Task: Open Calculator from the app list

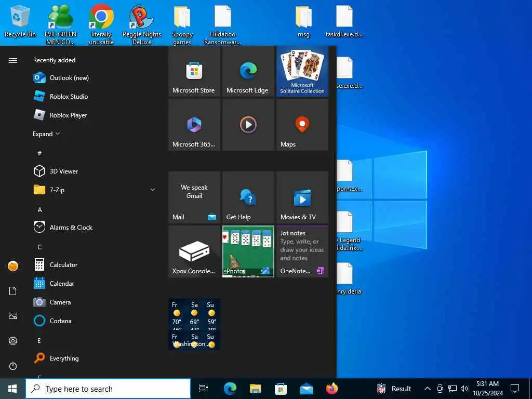Action: point(95,265)
